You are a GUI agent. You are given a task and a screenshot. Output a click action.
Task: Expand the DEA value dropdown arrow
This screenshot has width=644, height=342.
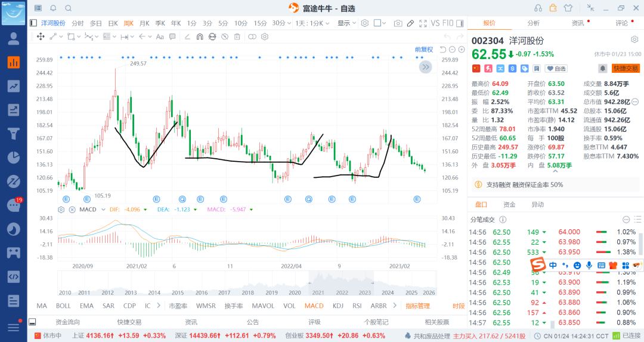(195, 209)
